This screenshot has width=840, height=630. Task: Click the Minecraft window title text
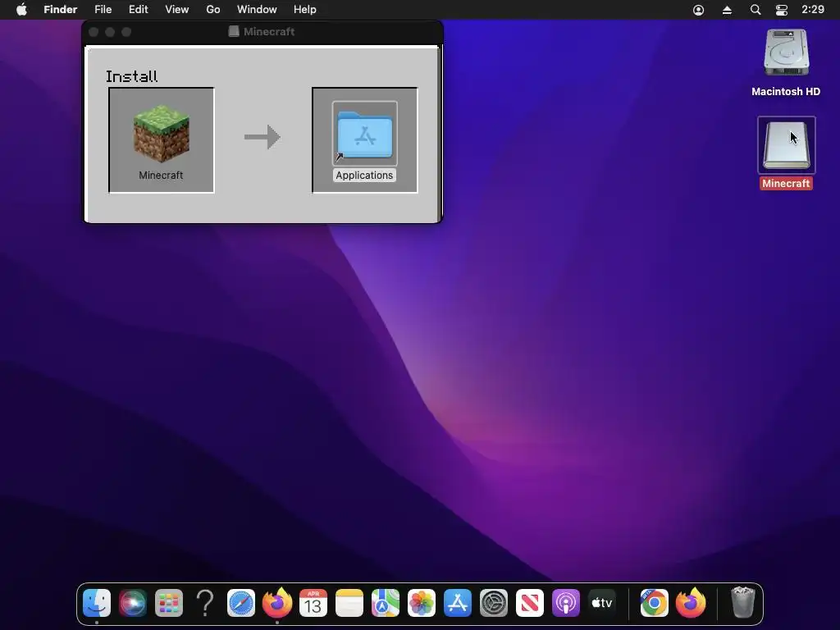click(269, 32)
